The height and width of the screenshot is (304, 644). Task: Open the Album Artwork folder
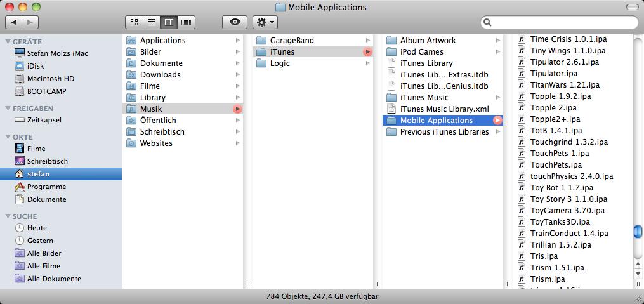click(x=443, y=40)
